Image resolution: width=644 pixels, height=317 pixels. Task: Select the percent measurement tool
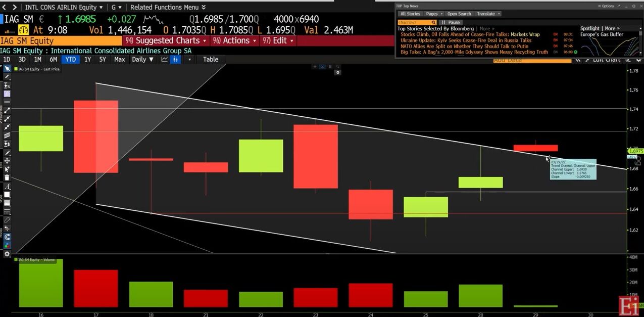point(7,85)
